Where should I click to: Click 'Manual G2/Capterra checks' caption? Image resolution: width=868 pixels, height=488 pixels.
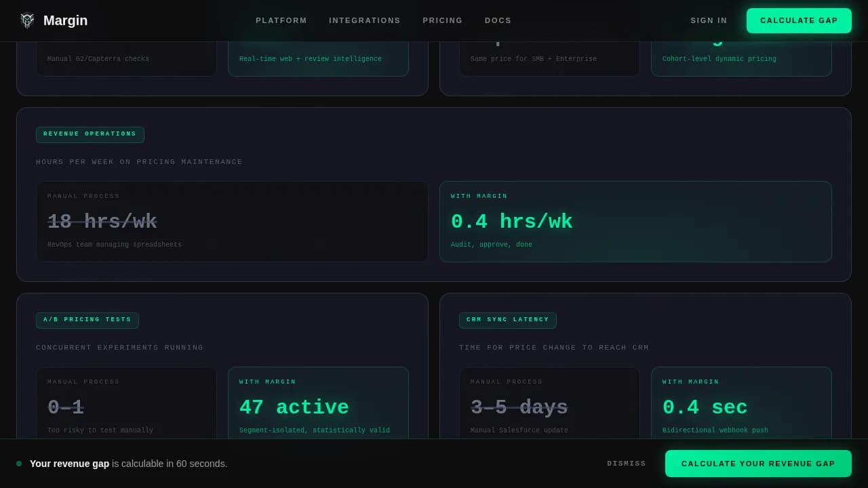(98, 59)
